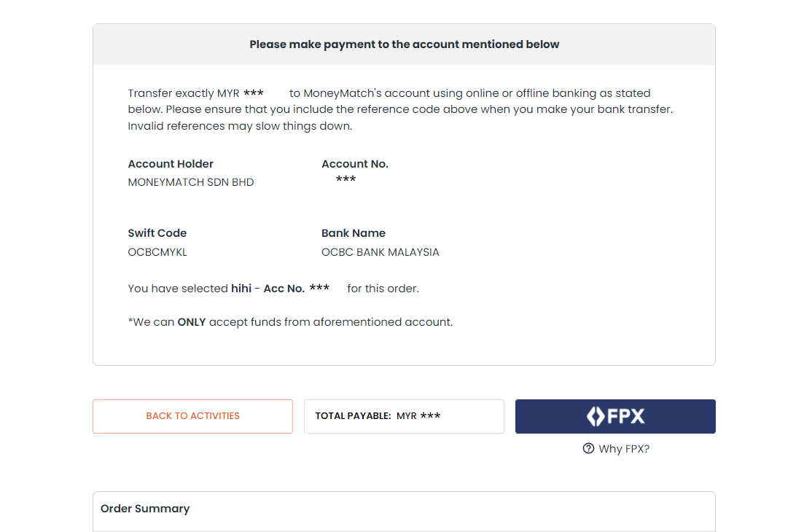Click the TOTAL PAYABLE amount box
This screenshot has height=532, width=804.
pos(404,416)
